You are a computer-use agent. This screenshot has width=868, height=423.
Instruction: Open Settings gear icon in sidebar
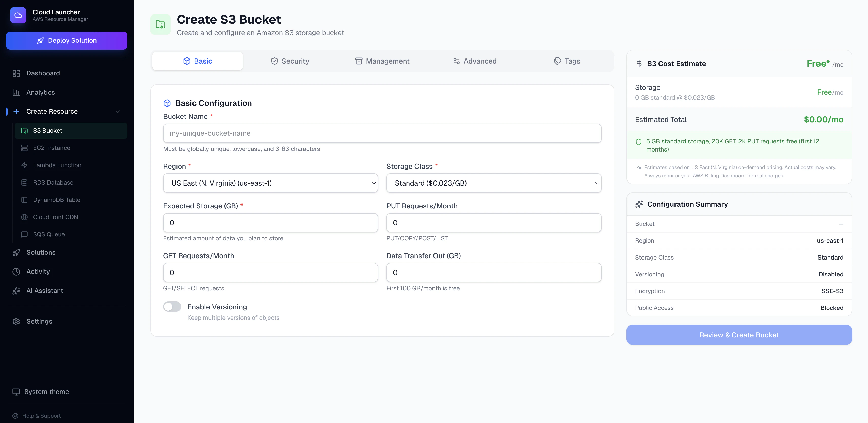[16, 322]
